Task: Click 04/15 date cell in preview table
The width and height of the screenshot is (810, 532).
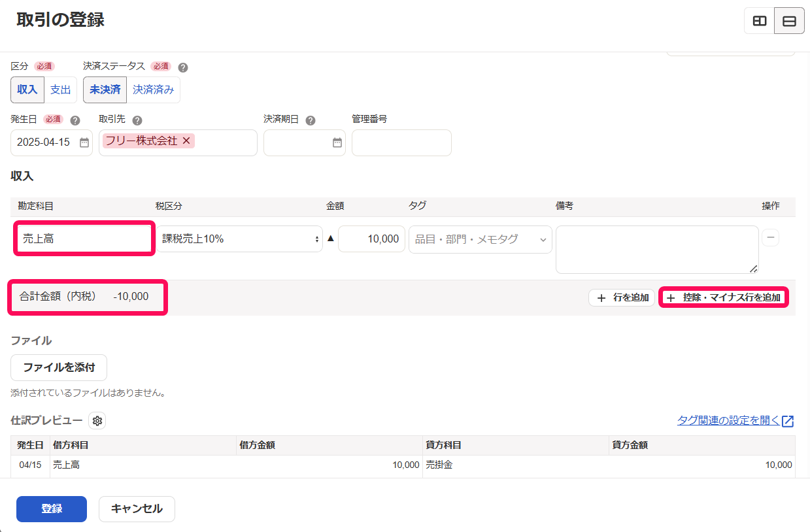Action: [30, 465]
